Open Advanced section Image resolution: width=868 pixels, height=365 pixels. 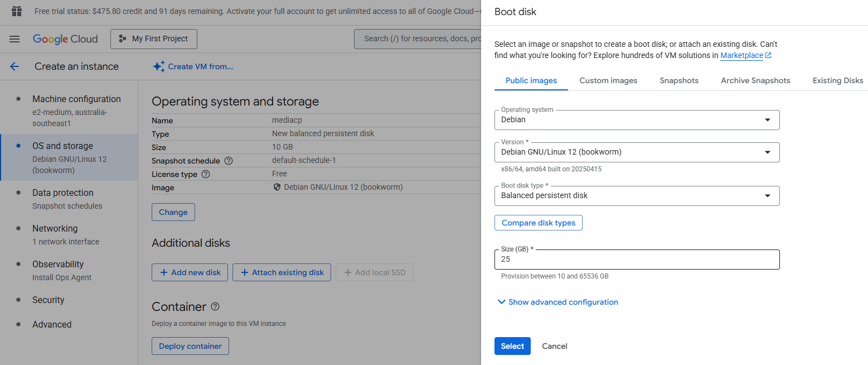tap(69, 324)
